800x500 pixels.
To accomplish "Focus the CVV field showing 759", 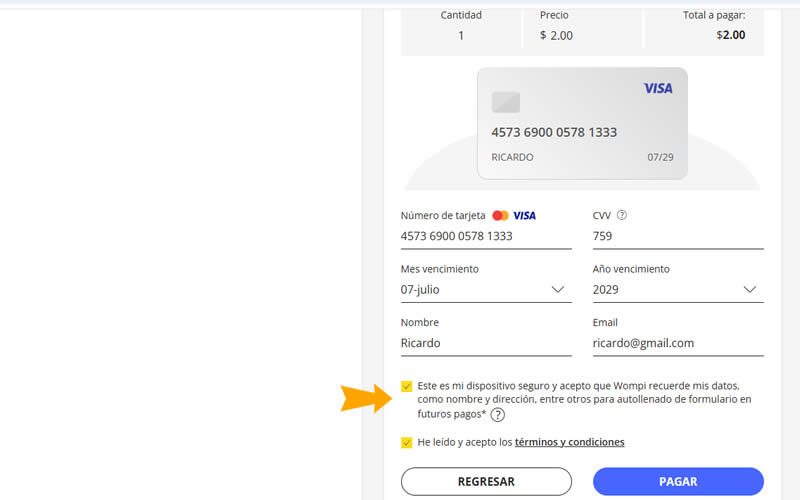I will [677, 237].
